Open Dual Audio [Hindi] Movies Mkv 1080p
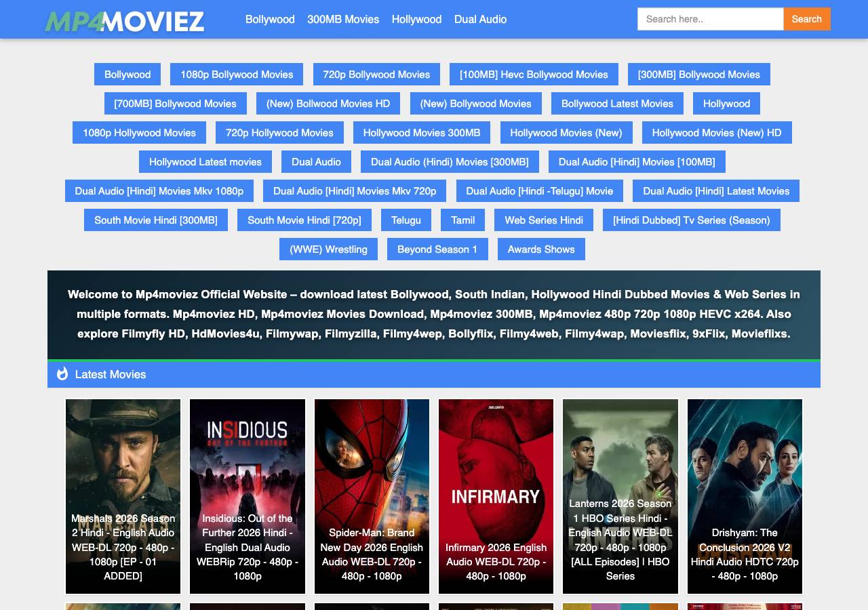This screenshot has width=868, height=610. click(159, 191)
